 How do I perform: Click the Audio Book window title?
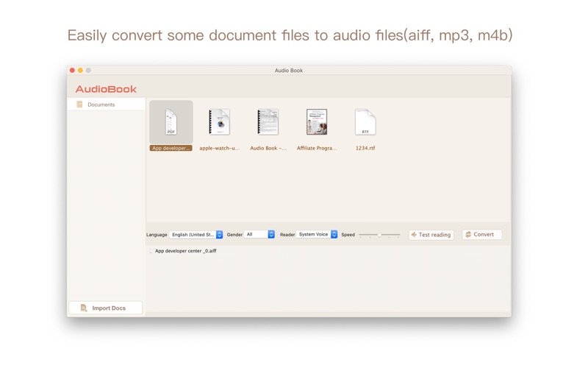[x=289, y=70]
